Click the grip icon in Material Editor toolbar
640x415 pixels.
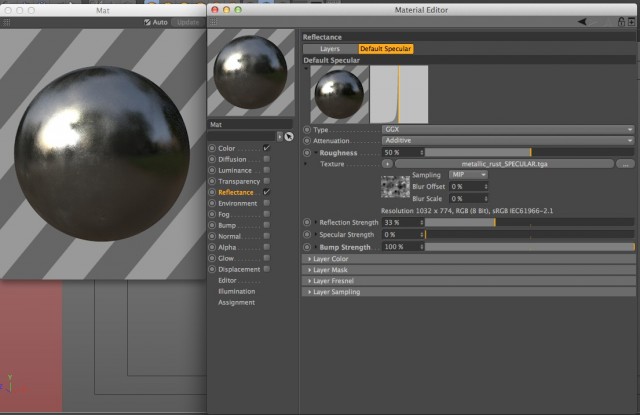[213, 22]
